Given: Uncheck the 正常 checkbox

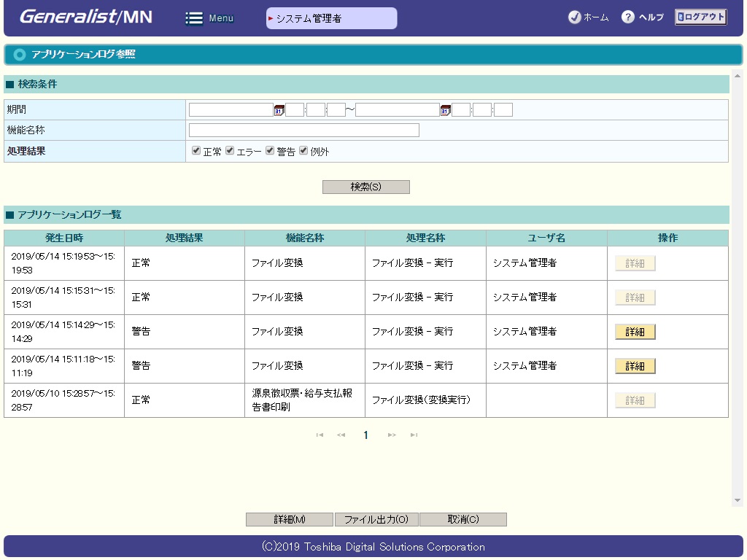Looking at the screenshot, I should [196, 151].
